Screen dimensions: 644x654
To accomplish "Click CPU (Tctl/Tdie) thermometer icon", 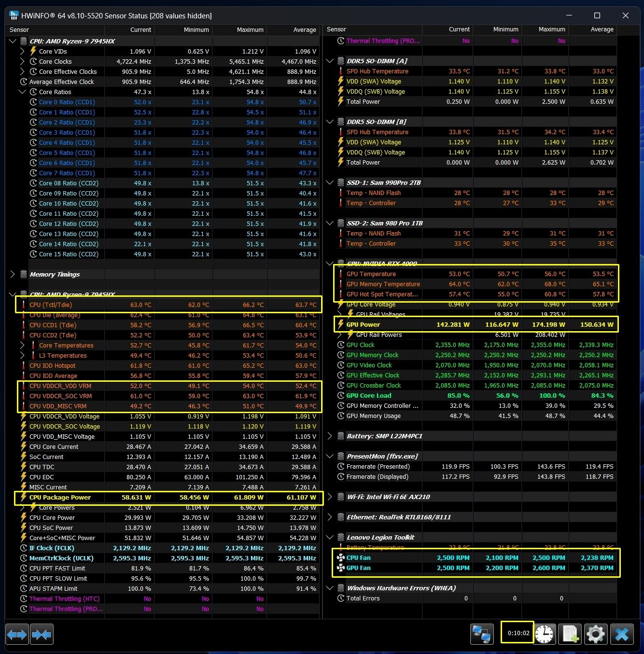I will pos(24,305).
